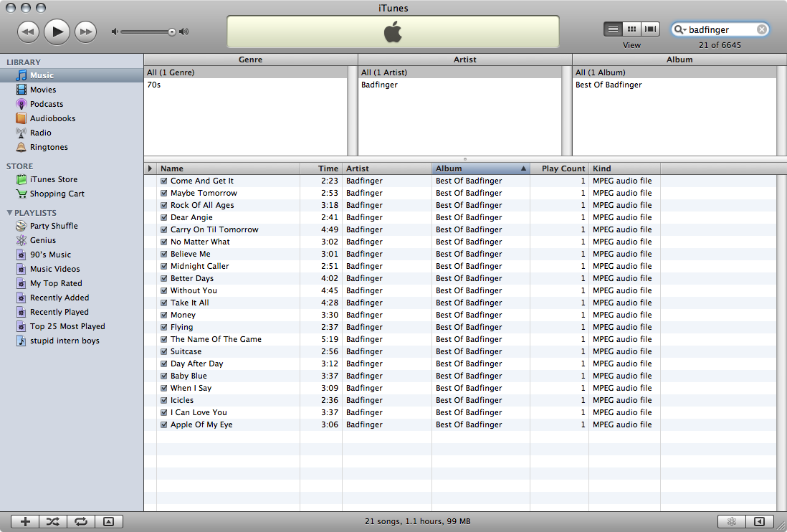Image resolution: width=787 pixels, height=532 pixels.
Task: Uncheck the Come And Get It checkbox
Action: click(163, 181)
